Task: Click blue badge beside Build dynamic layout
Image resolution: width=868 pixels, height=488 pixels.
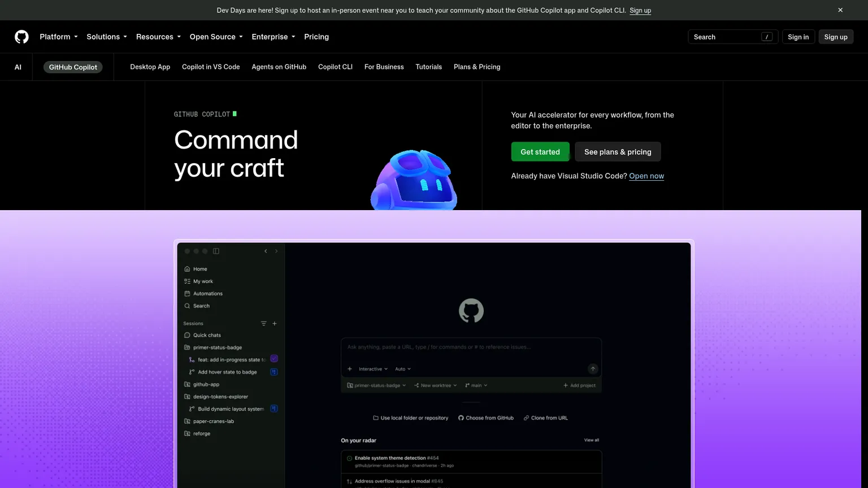Action: coord(274,408)
